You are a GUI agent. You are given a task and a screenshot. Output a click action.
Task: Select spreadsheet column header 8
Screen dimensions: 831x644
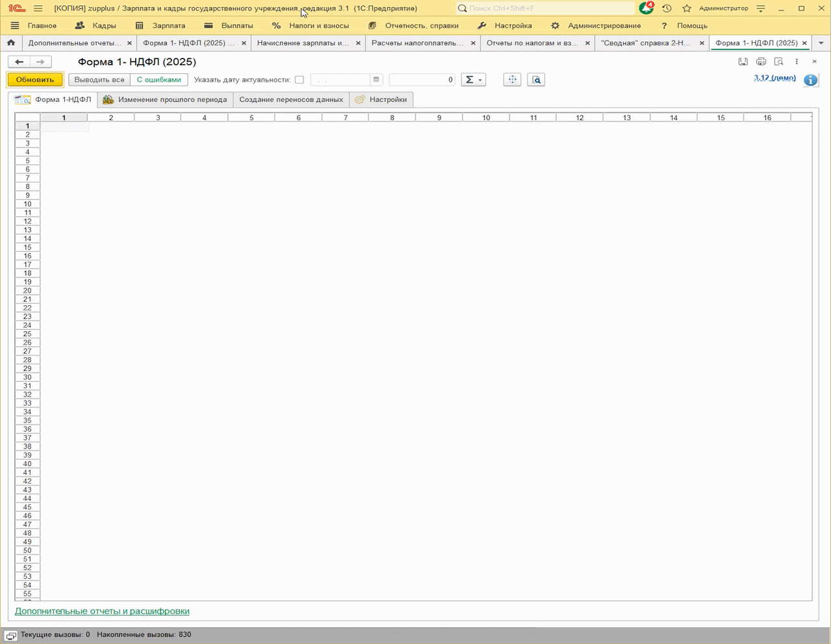point(392,118)
